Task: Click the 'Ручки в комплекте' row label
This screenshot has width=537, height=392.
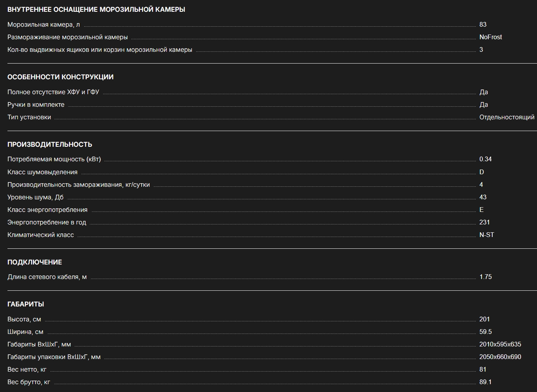Action: click(36, 104)
